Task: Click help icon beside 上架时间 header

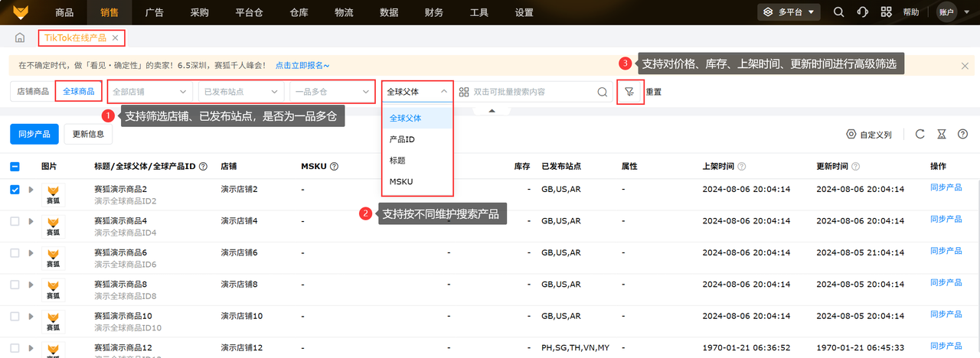Action: click(x=742, y=166)
